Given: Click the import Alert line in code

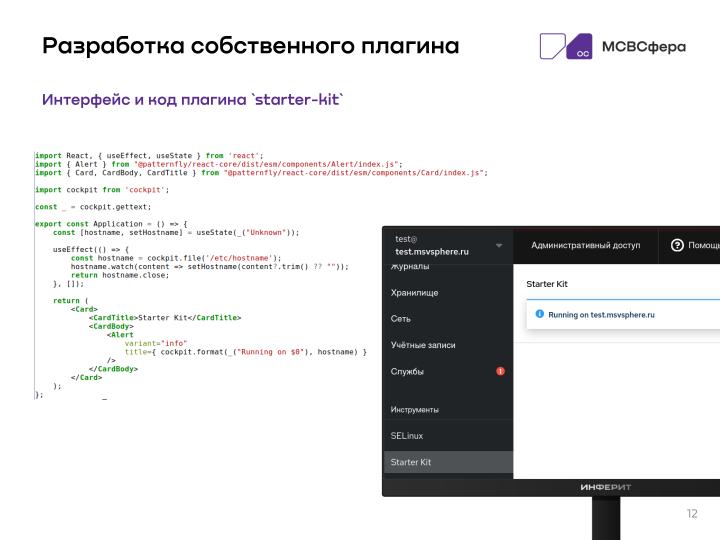Looking at the screenshot, I should pyautogui.click(x=219, y=164).
